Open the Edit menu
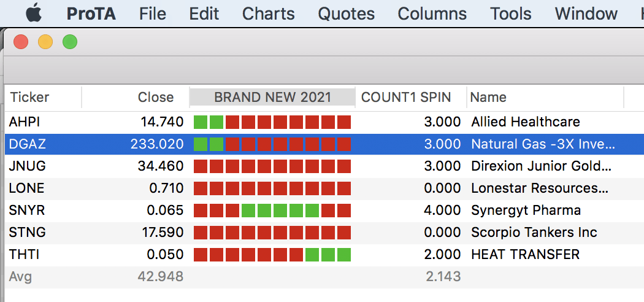Image resolution: width=644 pixels, height=302 pixels. coord(204,14)
